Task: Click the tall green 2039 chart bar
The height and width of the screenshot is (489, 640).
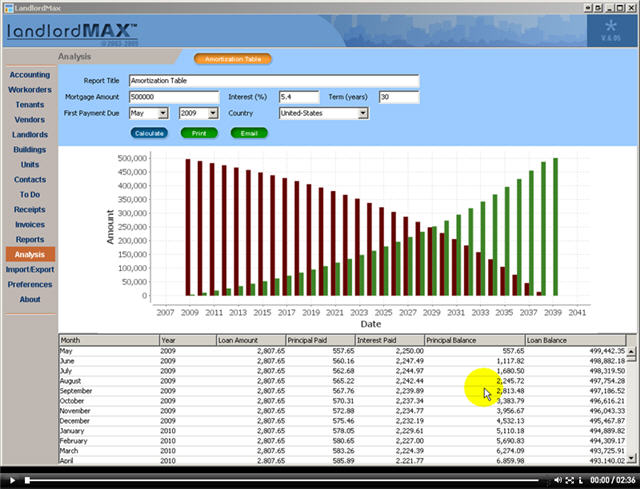Action: (x=556, y=227)
